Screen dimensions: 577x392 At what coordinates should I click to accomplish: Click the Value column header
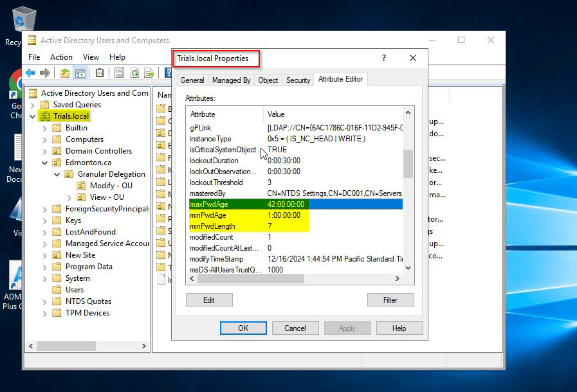click(x=333, y=114)
